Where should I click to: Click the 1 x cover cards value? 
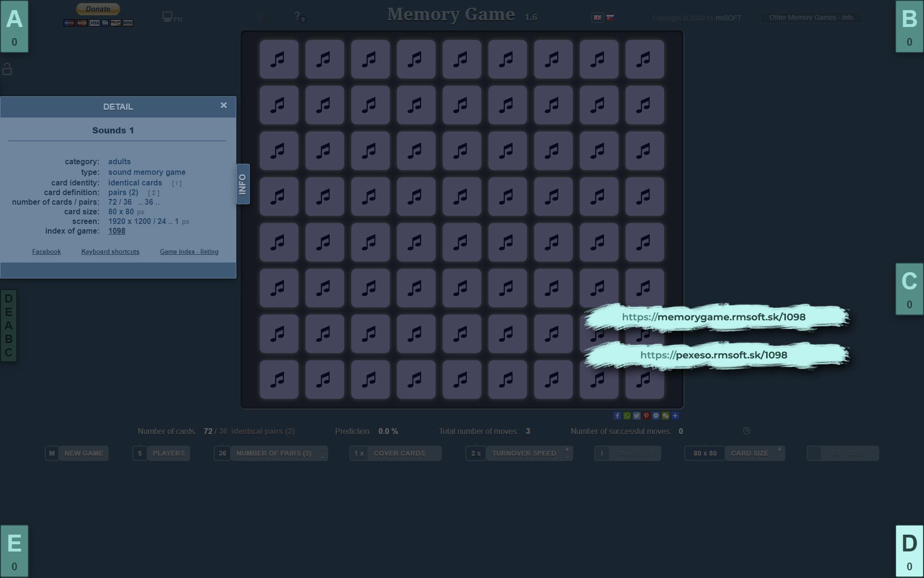point(359,453)
